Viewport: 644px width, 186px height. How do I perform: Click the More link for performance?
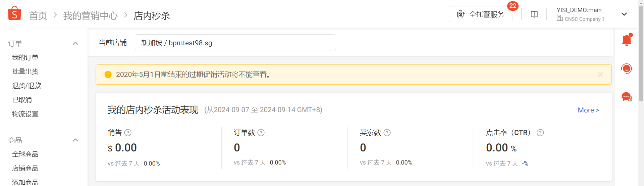coord(588,110)
